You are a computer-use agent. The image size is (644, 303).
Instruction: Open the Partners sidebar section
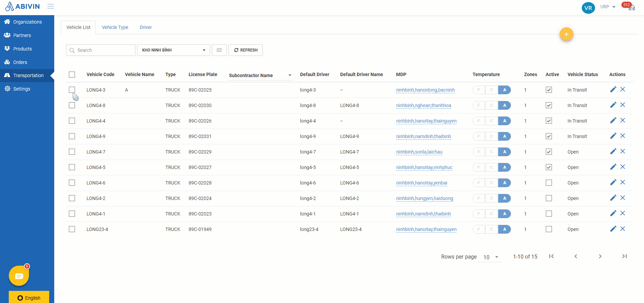coord(27,35)
